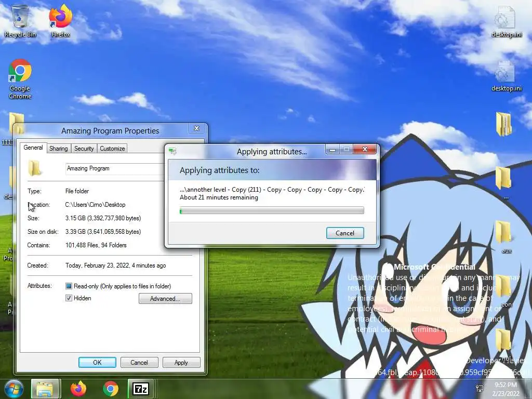Image resolution: width=532 pixels, height=399 pixels.
Task: Select the con folder on desktop
Action: pyautogui.click(x=506, y=291)
